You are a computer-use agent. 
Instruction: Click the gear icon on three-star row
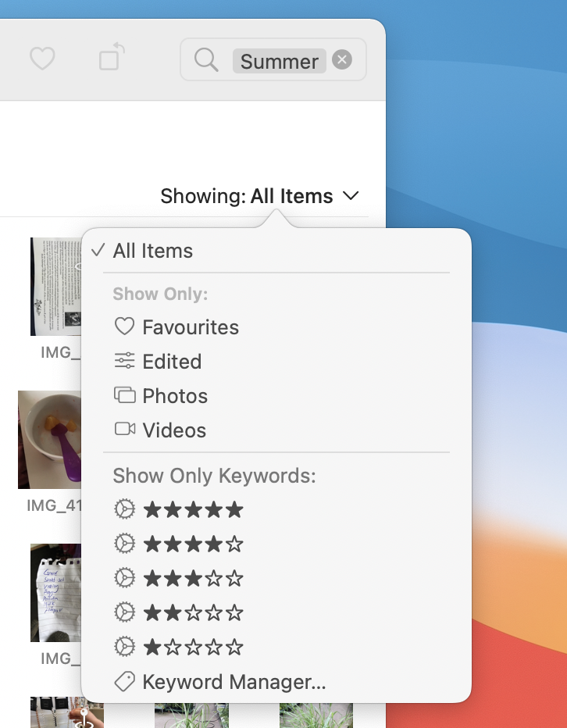(124, 578)
